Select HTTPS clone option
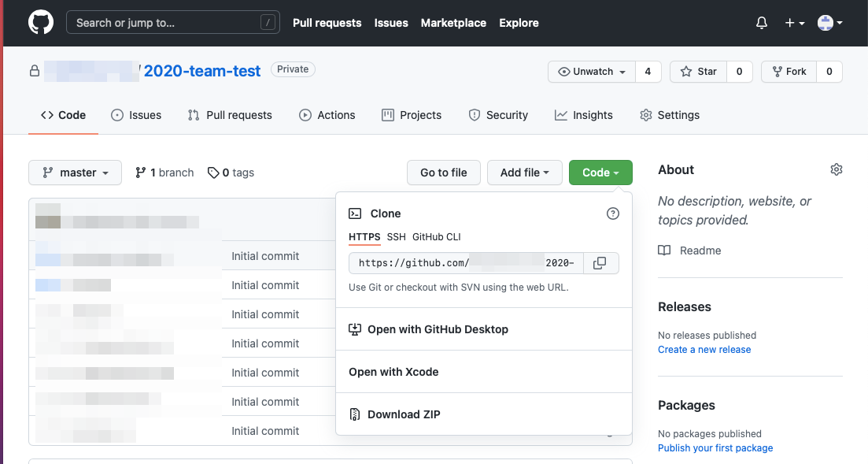The height and width of the screenshot is (464, 868). 364,236
